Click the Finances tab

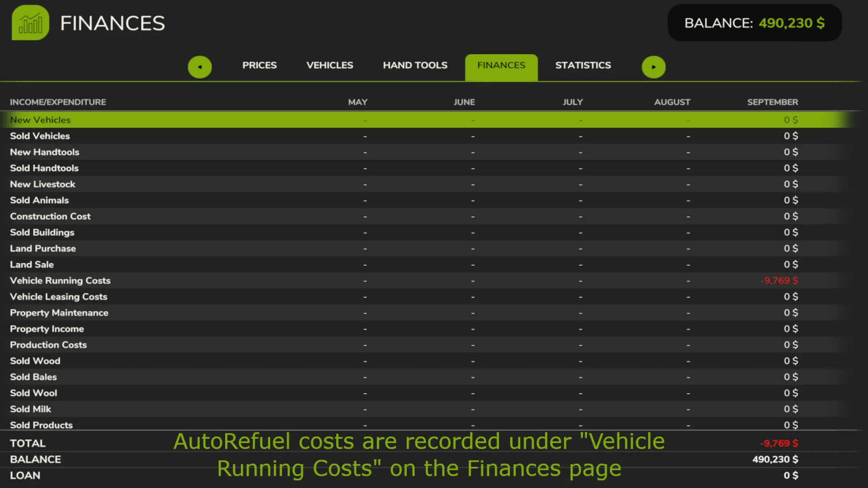(501, 65)
